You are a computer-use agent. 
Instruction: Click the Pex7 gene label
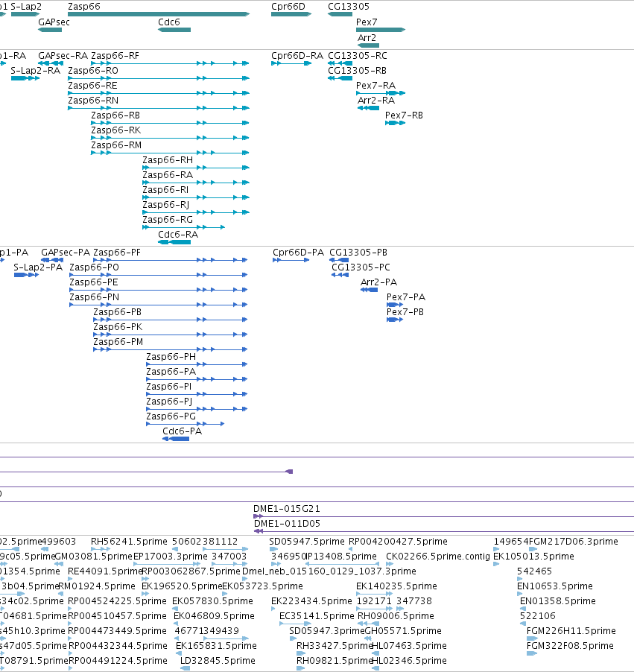[367, 22]
